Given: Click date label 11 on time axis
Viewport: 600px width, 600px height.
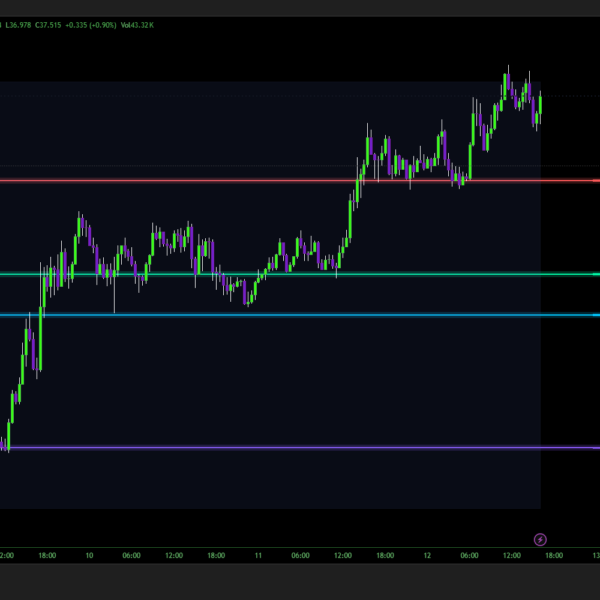Looking at the screenshot, I should [258, 555].
